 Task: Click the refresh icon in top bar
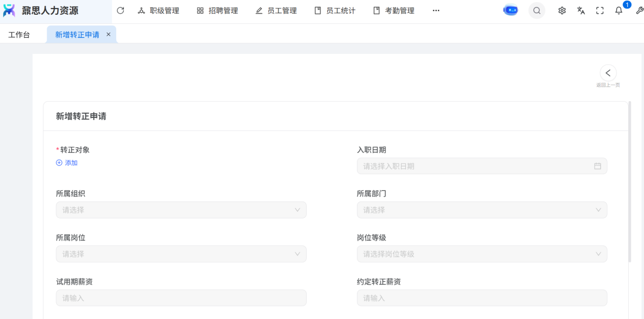click(x=120, y=10)
